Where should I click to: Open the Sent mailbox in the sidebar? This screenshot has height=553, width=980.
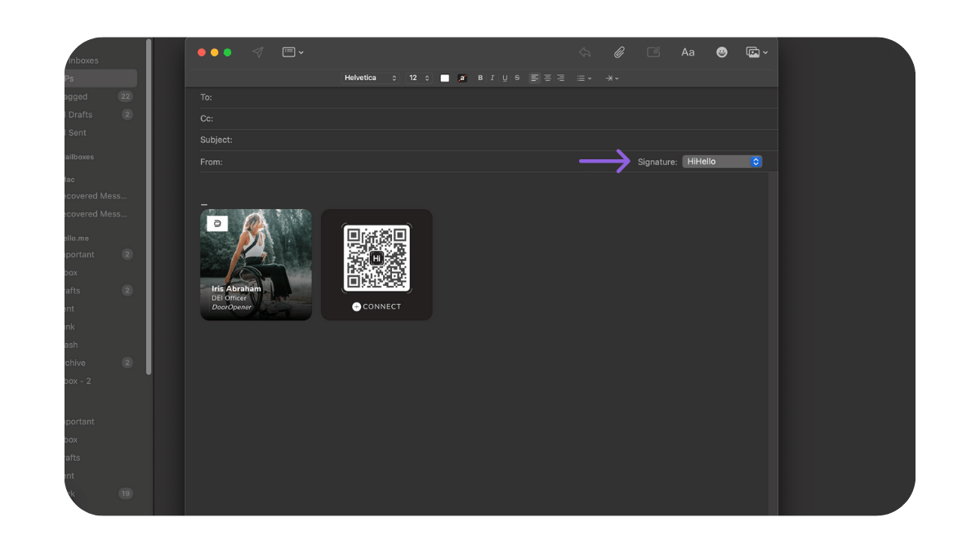[x=100, y=132]
